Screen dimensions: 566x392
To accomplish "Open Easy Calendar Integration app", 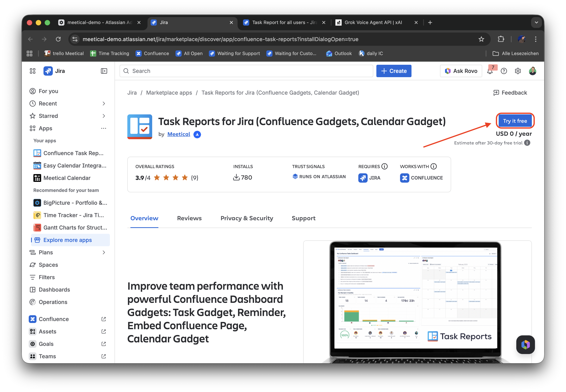I will coord(70,166).
